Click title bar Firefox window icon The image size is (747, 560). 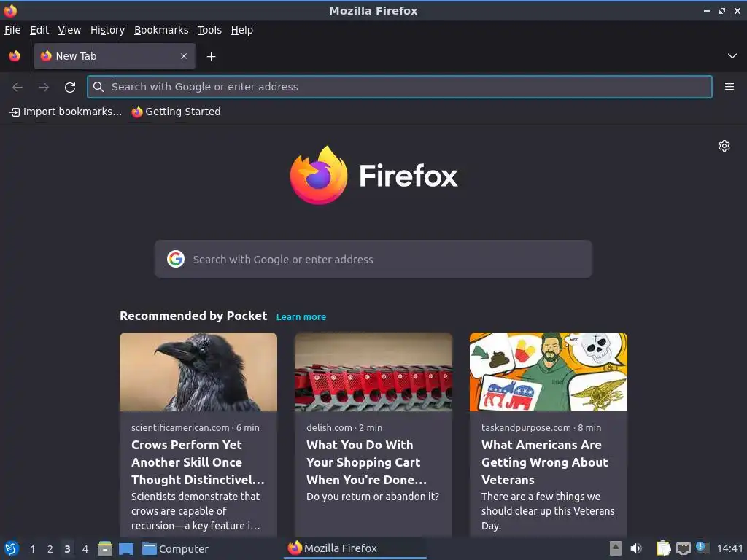(x=10, y=10)
